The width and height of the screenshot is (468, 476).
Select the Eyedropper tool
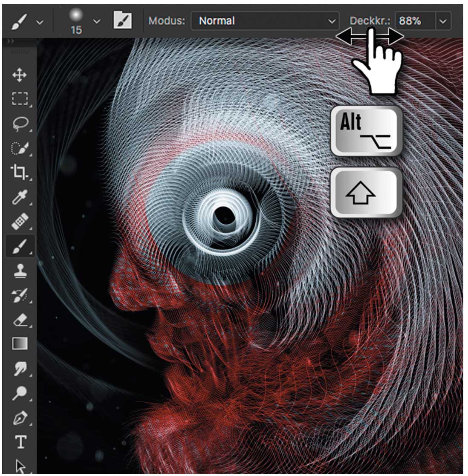pyautogui.click(x=20, y=197)
